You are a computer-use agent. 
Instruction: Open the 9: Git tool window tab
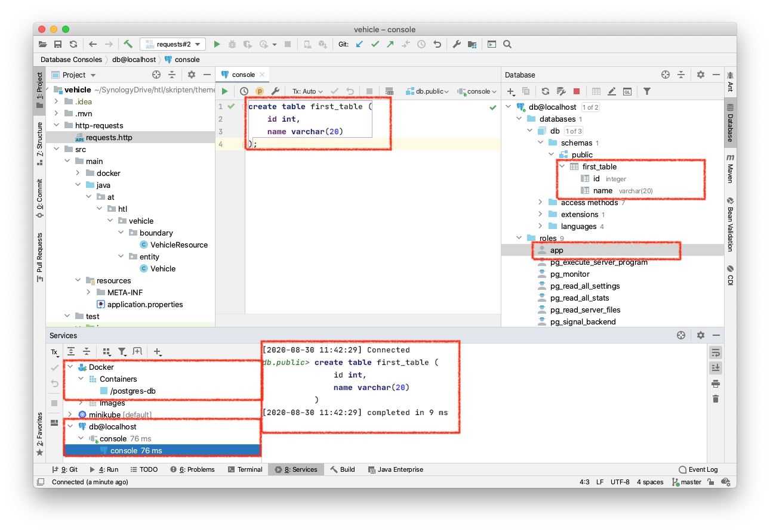click(x=65, y=469)
